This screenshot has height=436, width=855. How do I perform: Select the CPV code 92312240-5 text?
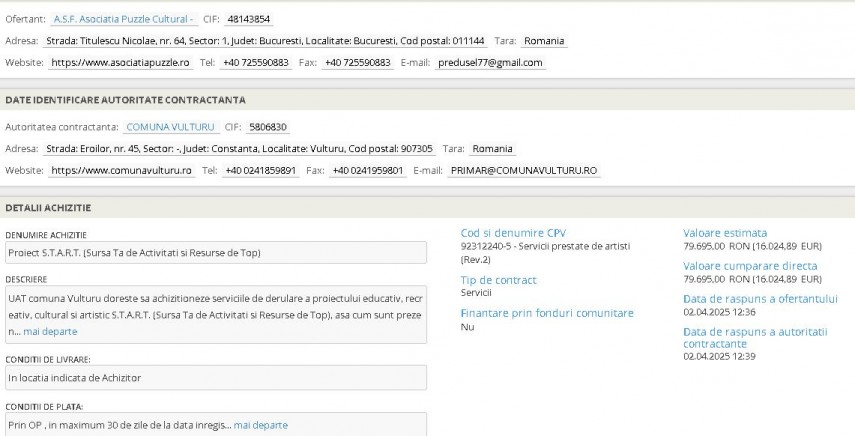click(545, 252)
